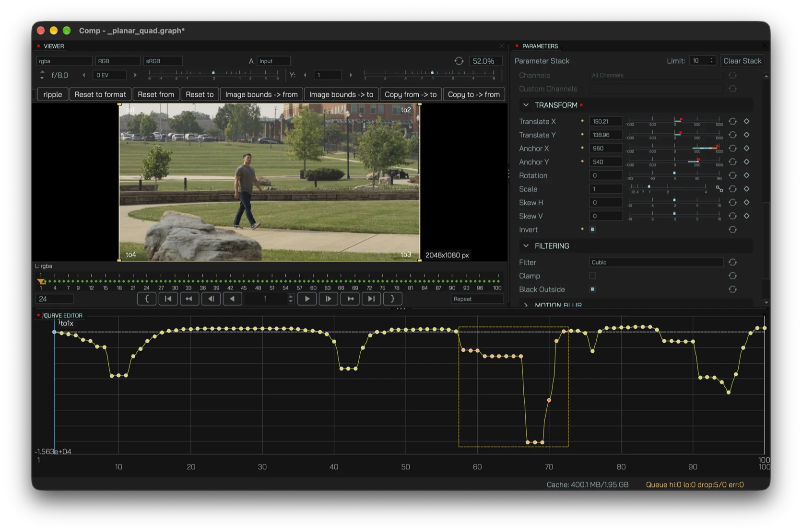Click the Reset from button
The height and width of the screenshot is (532, 802).
156,94
